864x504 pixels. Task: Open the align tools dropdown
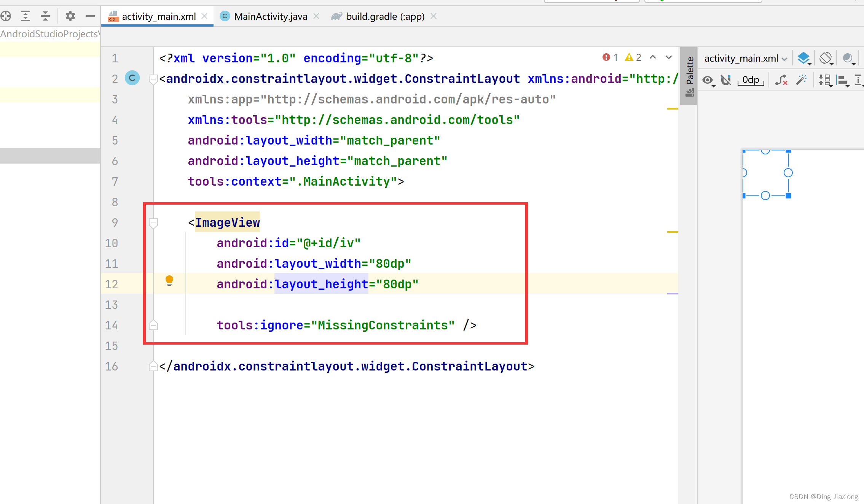(x=843, y=80)
